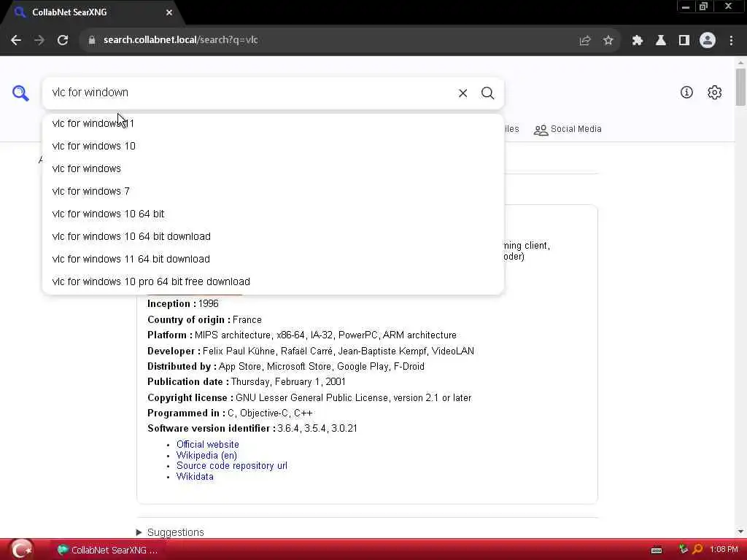Expand the Suggestions section

(x=171, y=532)
